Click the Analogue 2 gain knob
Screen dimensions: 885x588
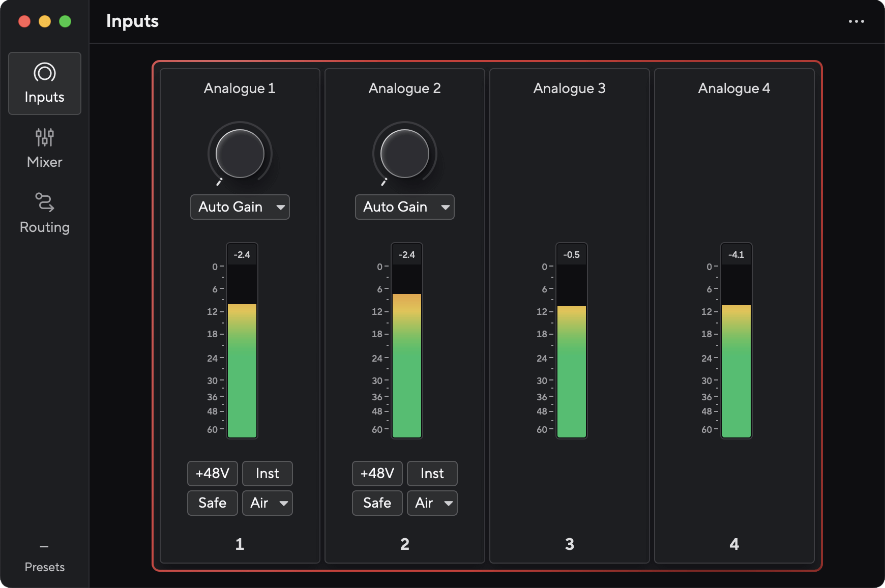(404, 153)
